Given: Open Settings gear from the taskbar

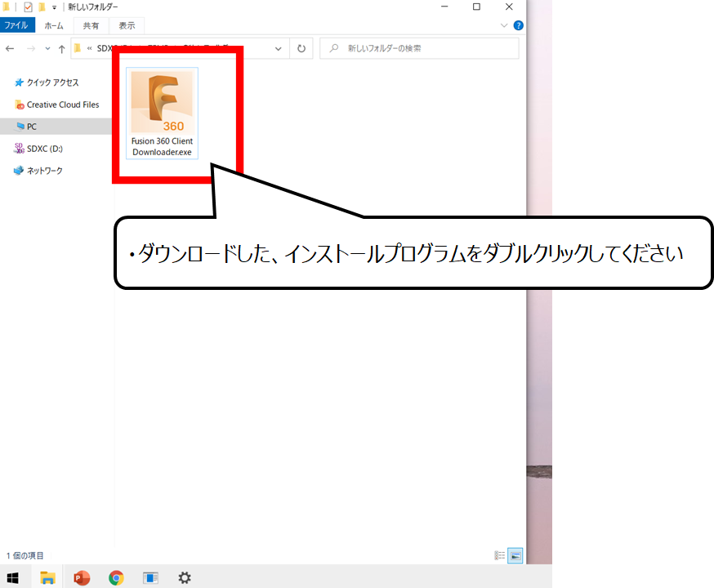Looking at the screenshot, I should click(185, 578).
